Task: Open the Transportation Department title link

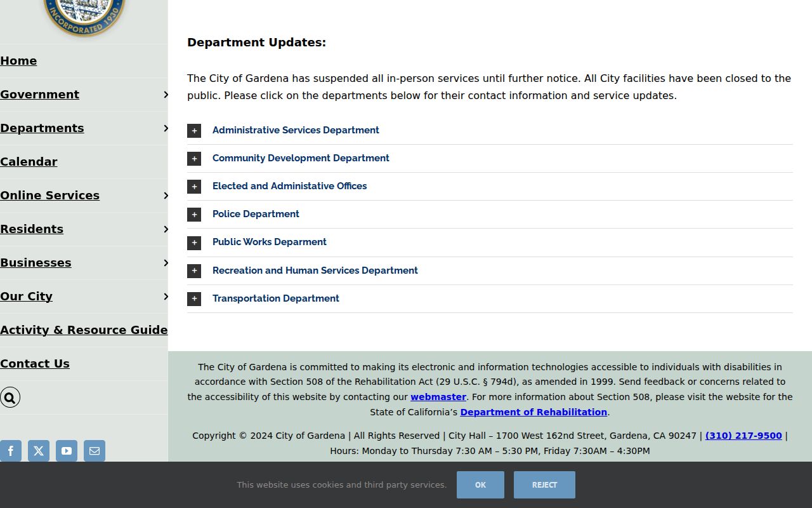Action: pyautogui.click(x=276, y=298)
